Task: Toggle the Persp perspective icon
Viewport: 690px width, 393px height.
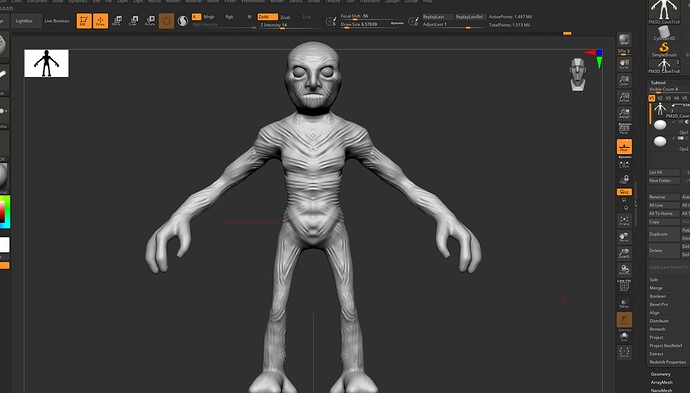Action: pyautogui.click(x=624, y=129)
